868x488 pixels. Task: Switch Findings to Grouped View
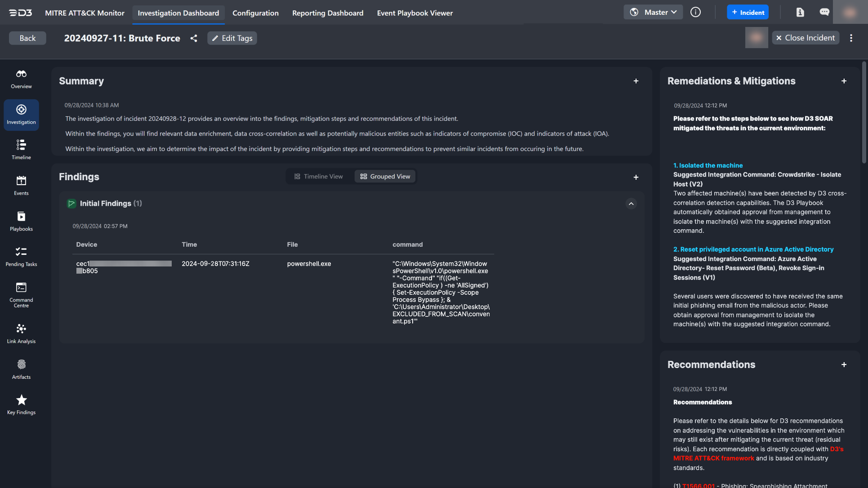click(385, 177)
